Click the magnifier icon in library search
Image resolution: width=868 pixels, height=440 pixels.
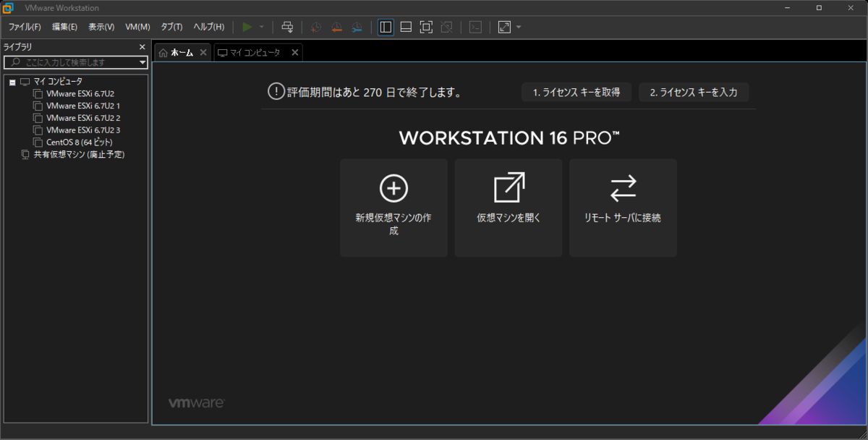tap(15, 62)
